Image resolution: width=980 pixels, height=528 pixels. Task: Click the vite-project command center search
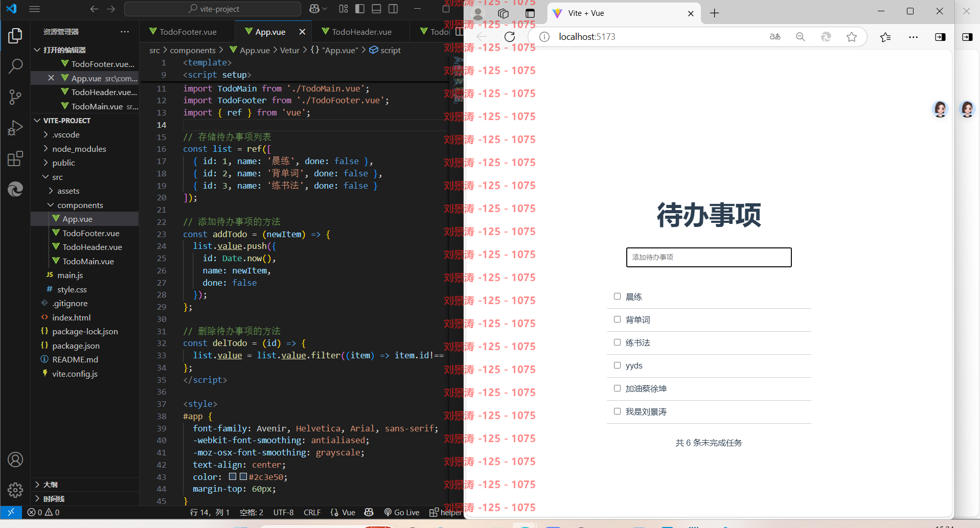point(213,9)
